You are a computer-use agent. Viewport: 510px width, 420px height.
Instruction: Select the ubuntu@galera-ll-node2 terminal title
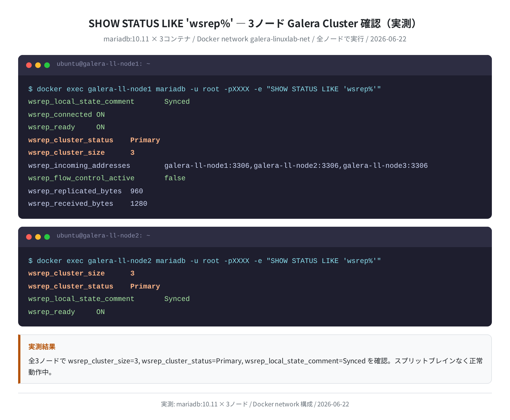point(103,236)
